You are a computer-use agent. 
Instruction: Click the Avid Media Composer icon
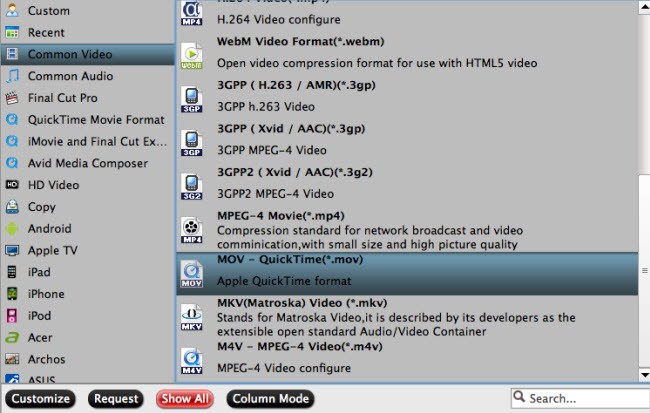coord(12,163)
